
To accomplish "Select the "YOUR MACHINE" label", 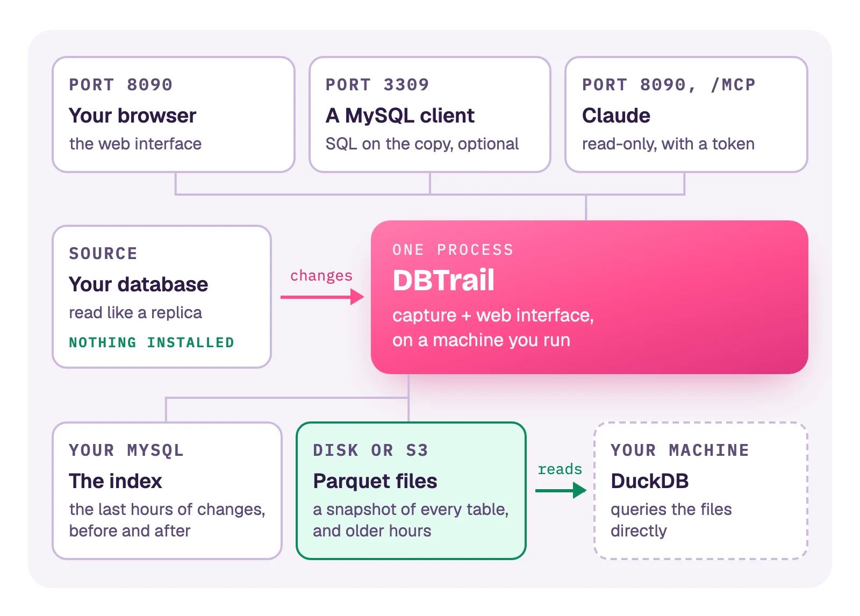I will pyautogui.click(x=680, y=450).
